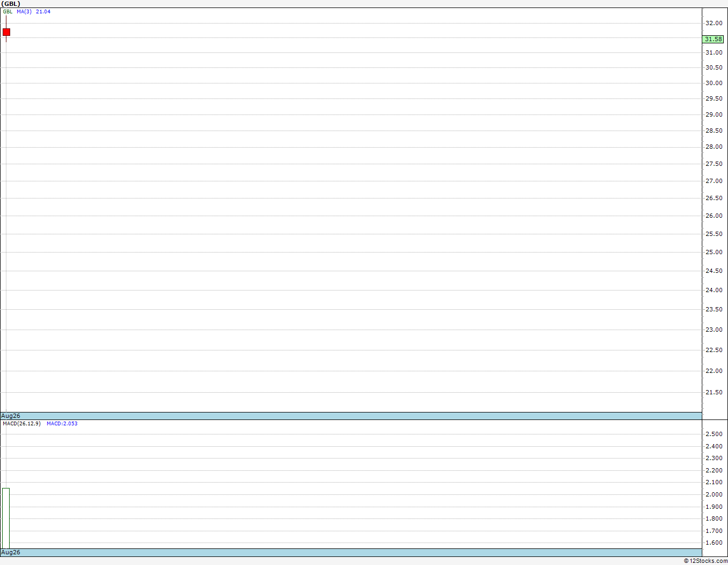
Task: Click the 2.500 MACD axis label
Action: [x=714, y=434]
